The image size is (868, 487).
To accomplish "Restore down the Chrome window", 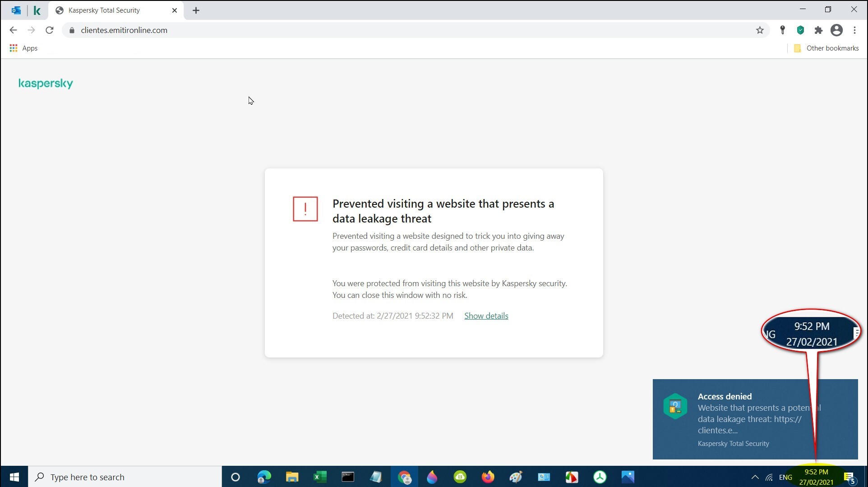I will click(x=828, y=9).
